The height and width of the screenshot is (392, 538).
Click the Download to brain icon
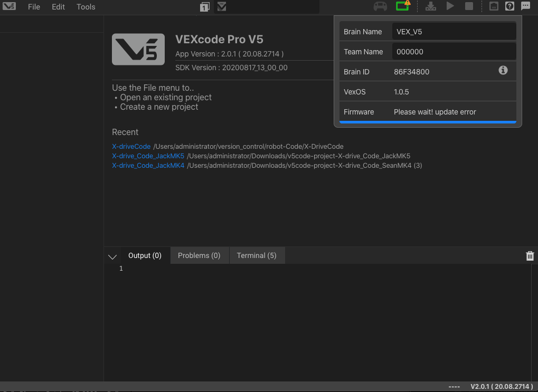pos(431,6)
